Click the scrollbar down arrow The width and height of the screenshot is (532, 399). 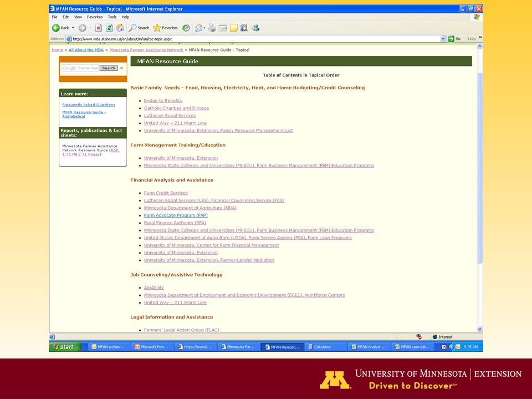[x=480, y=329]
